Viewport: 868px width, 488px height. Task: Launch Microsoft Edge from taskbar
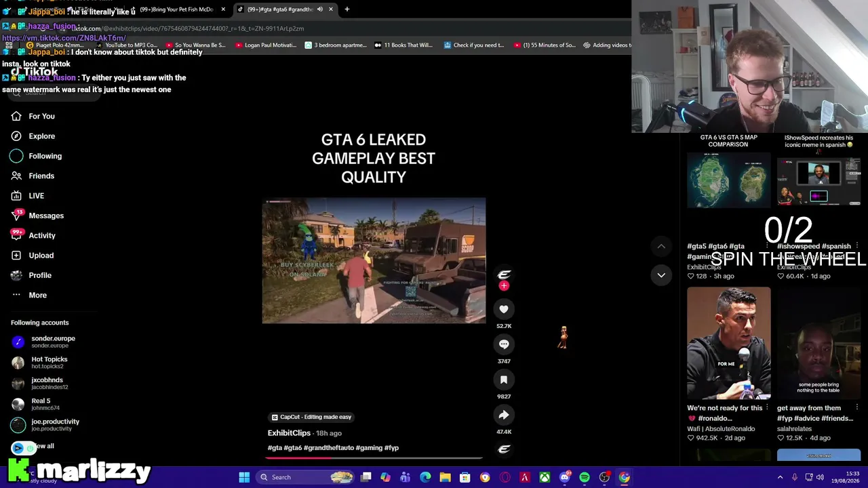[425, 477]
